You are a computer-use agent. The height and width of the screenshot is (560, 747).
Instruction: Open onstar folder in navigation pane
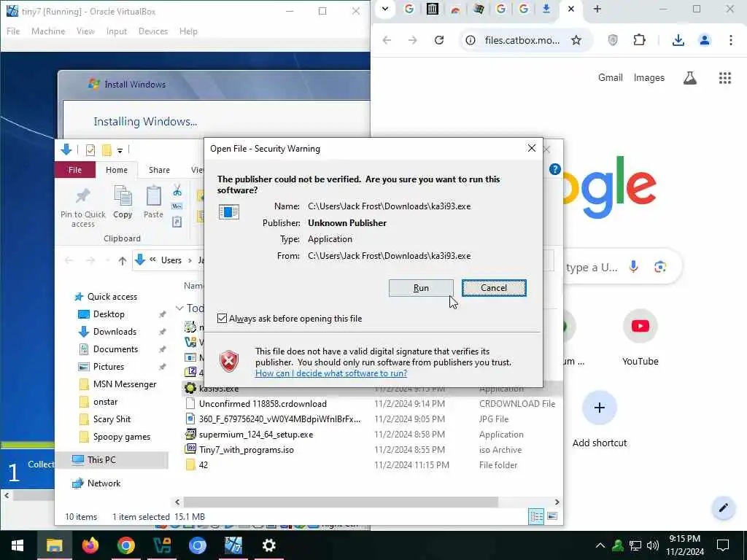coord(105,402)
